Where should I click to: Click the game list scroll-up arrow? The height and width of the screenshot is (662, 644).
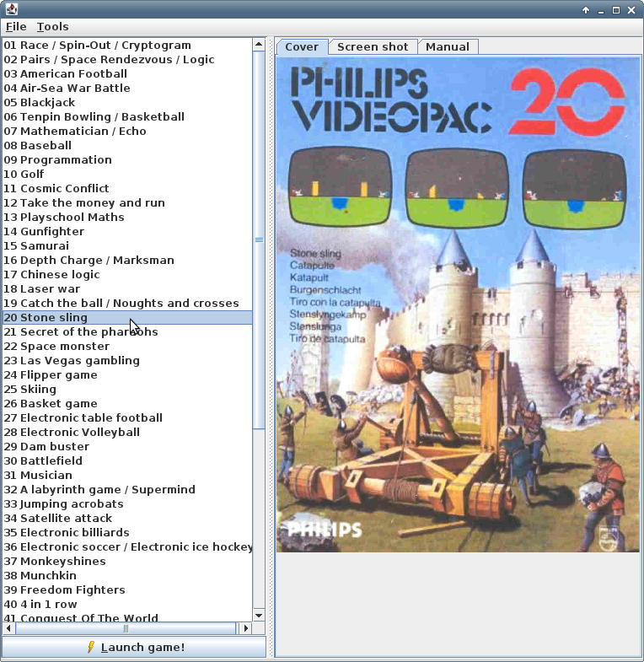click(x=259, y=44)
